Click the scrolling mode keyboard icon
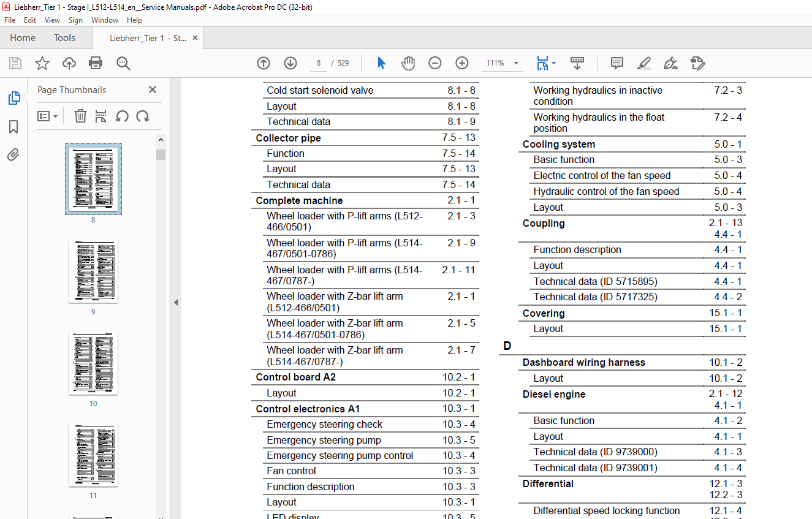 click(x=577, y=63)
